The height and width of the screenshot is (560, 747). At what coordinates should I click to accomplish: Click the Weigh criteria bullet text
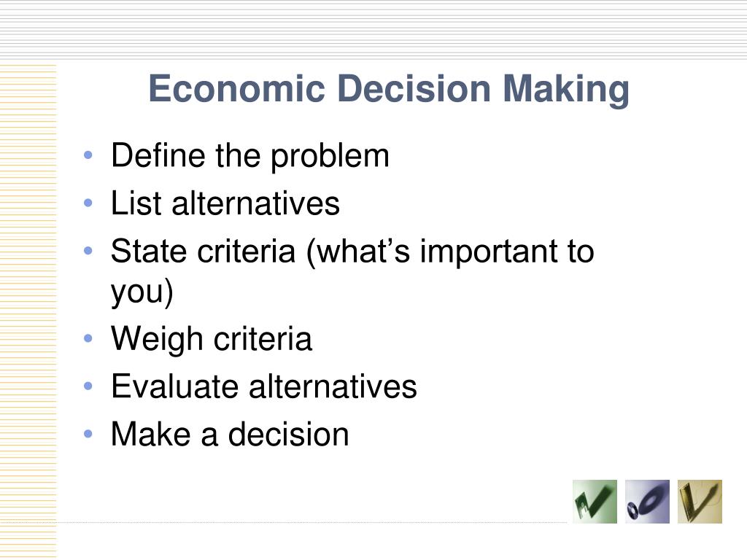[x=212, y=340]
